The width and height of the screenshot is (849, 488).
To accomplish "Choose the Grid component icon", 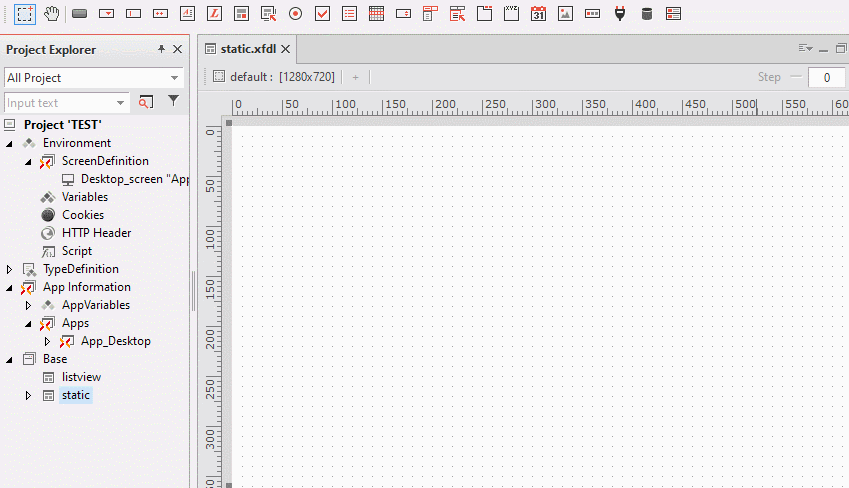I will click(376, 14).
